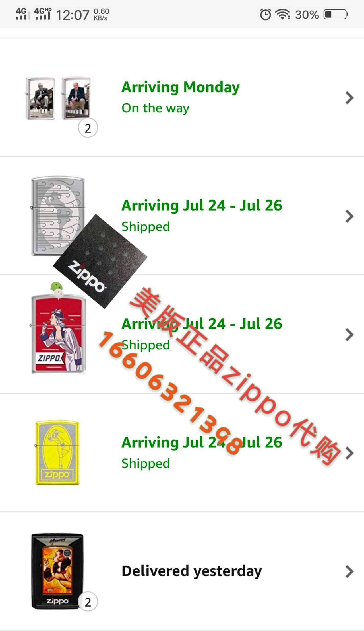Open chevron beside yellow Zippo lighter order

point(349,453)
